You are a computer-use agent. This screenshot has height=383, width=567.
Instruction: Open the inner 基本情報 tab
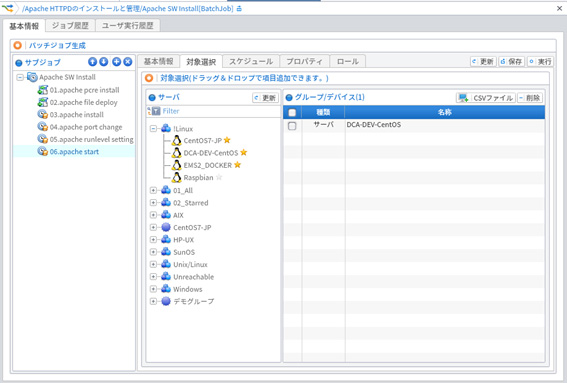click(x=159, y=61)
